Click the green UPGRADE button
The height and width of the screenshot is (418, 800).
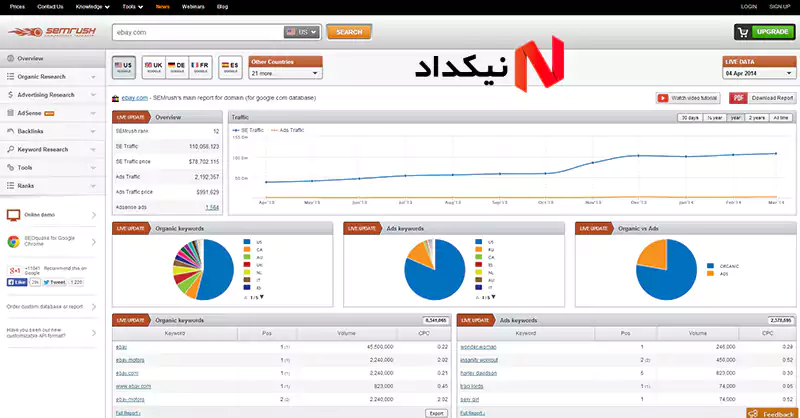coord(772,32)
